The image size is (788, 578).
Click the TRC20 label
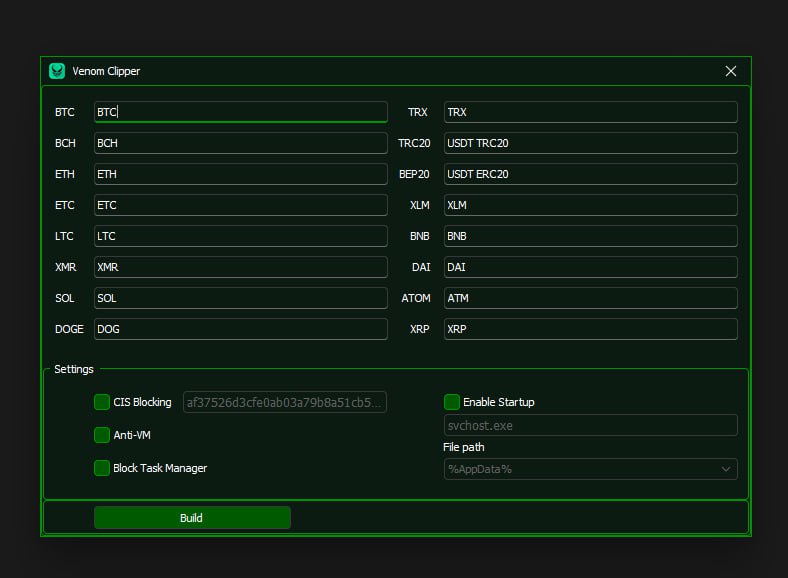(x=414, y=143)
